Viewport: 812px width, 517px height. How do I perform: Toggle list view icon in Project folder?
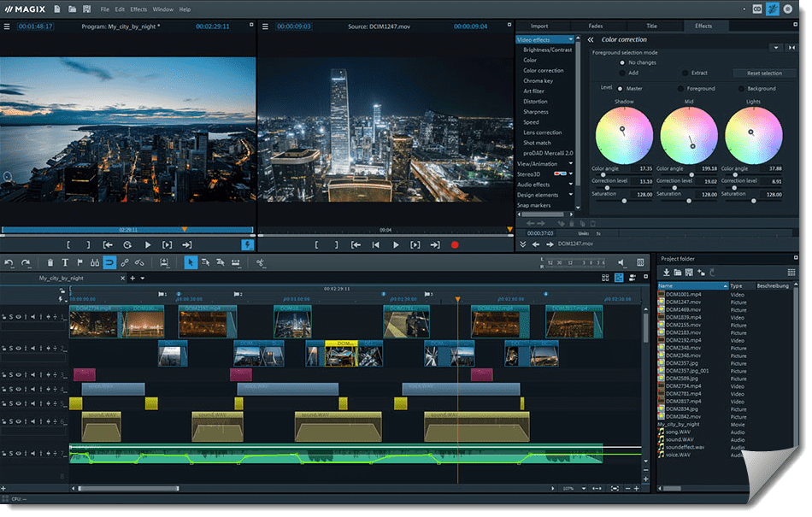(x=791, y=273)
